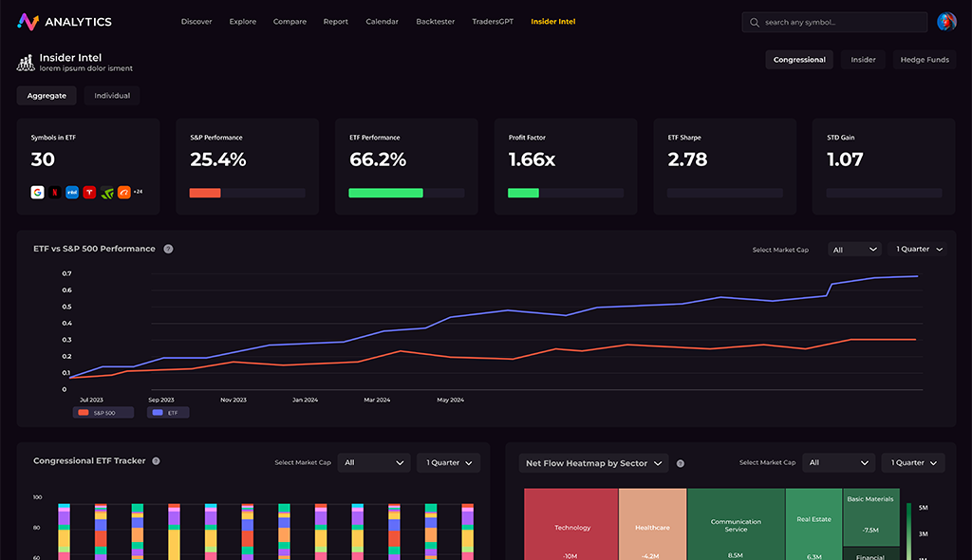Screen dimensions: 972x560
Task: Click the Insider Intel capitol icon
Action: (x=26, y=62)
